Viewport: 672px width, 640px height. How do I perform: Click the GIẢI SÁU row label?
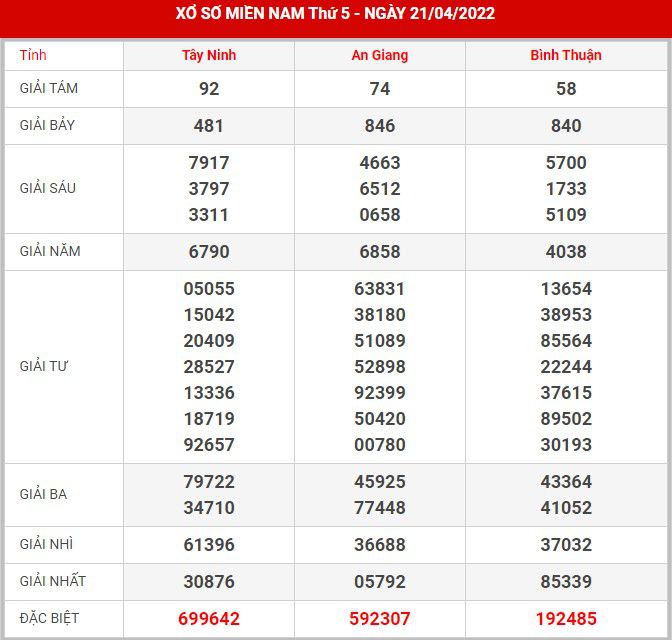48,188
